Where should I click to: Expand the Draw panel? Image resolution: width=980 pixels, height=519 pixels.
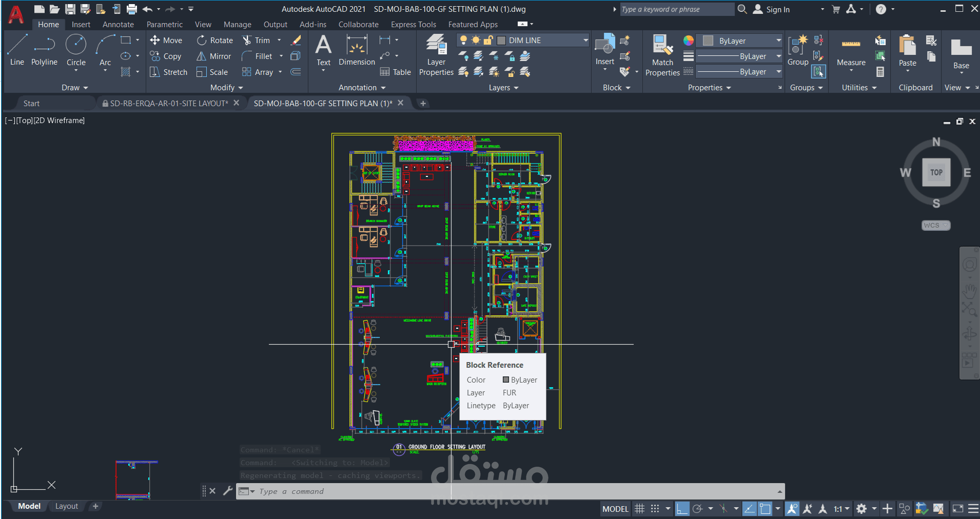click(74, 88)
